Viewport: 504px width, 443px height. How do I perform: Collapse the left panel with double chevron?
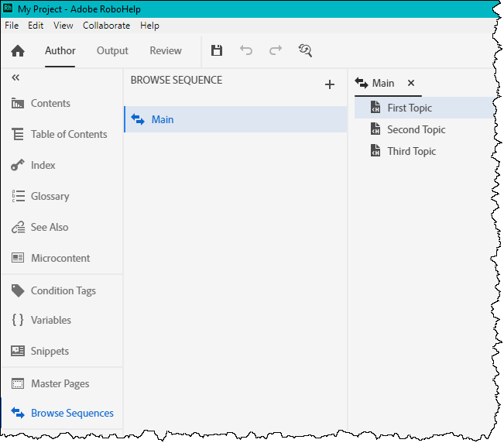pos(16,77)
